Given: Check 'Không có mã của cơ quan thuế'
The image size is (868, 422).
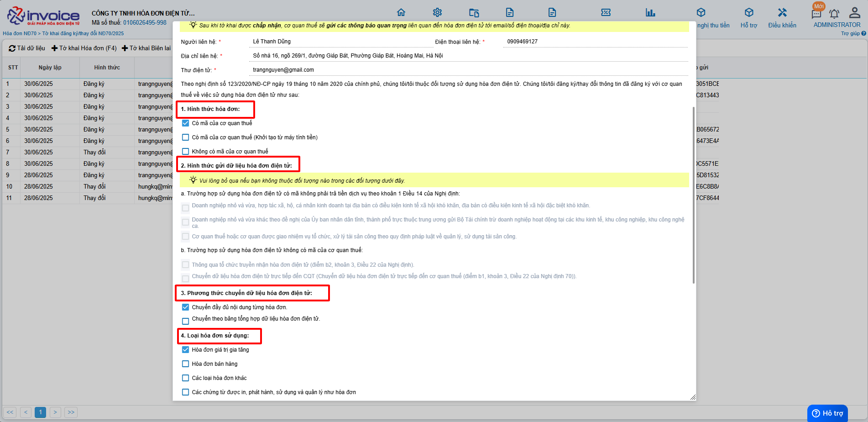Looking at the screenshot, I should pyautogui.click(x=185, y=152).
